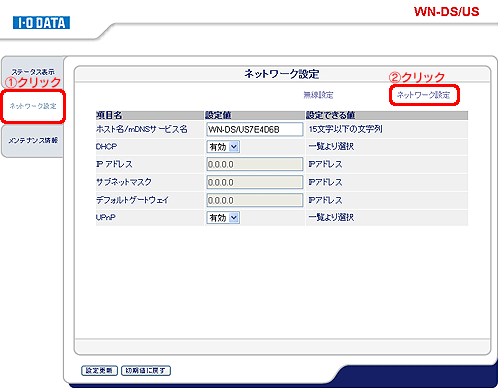Click the ネットワーク設定 panel heading
The height and width of the screenshot is (390, 500).
(282, 74)
